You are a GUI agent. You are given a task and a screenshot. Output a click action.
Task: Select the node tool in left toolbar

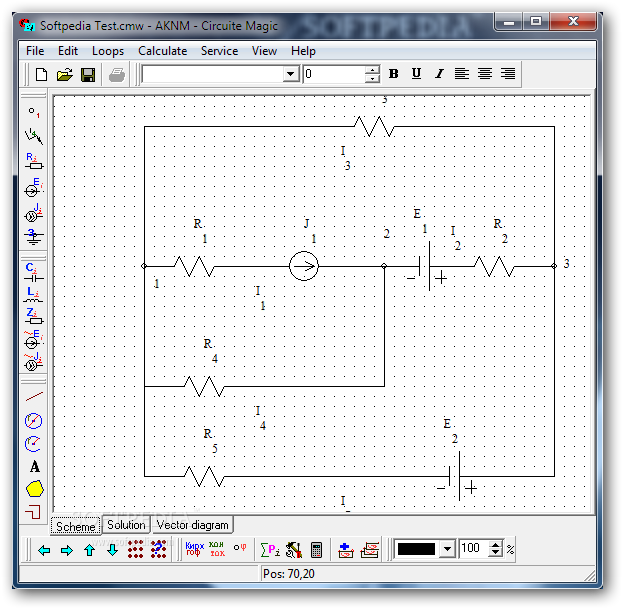[34, 112]
